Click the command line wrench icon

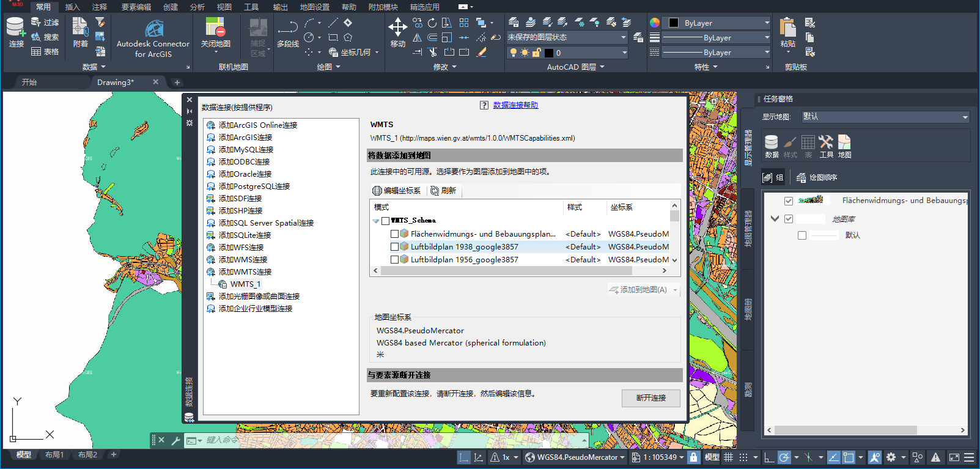175,440
